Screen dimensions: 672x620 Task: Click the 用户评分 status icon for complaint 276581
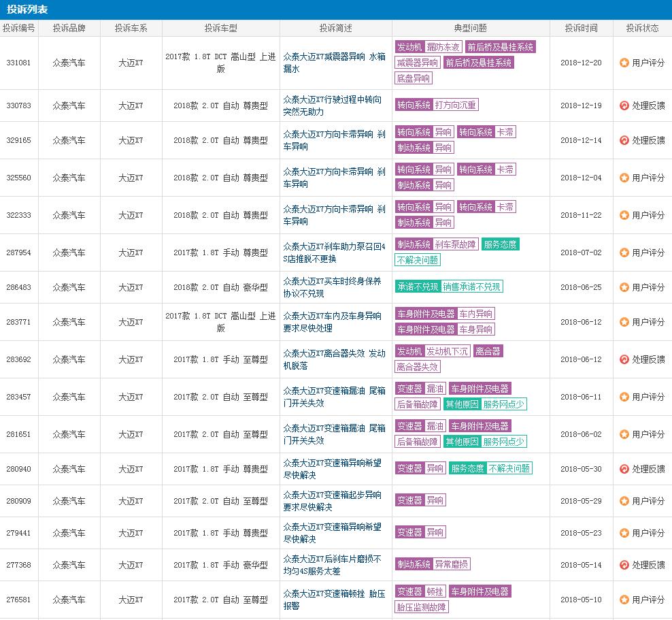click(624, 600)
